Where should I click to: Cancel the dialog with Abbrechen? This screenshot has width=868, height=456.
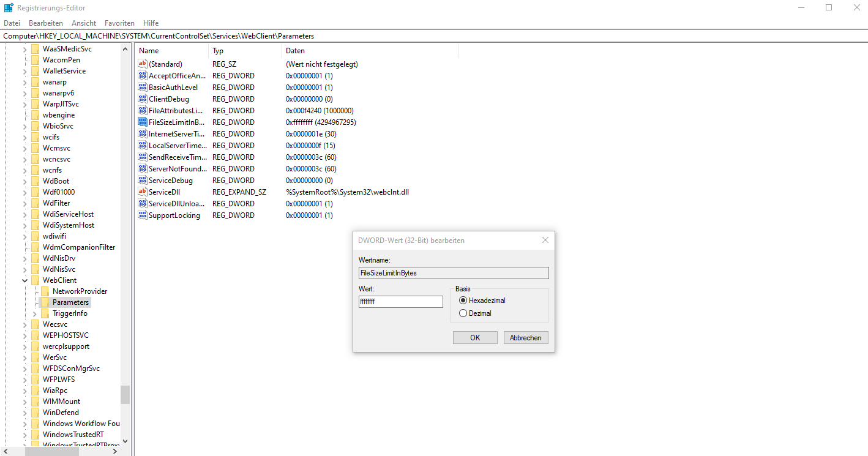tap(526, 338)
